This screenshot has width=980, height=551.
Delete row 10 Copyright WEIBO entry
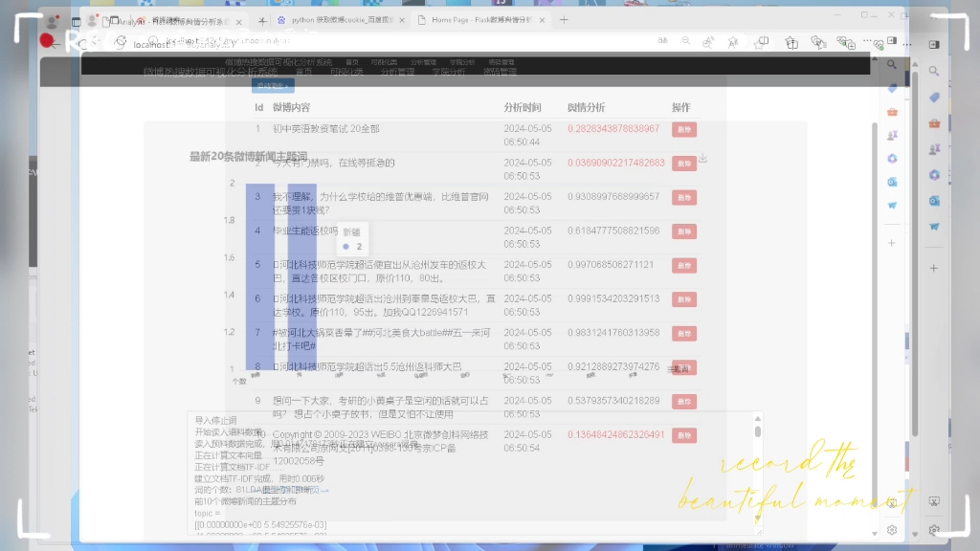(683, 435)
